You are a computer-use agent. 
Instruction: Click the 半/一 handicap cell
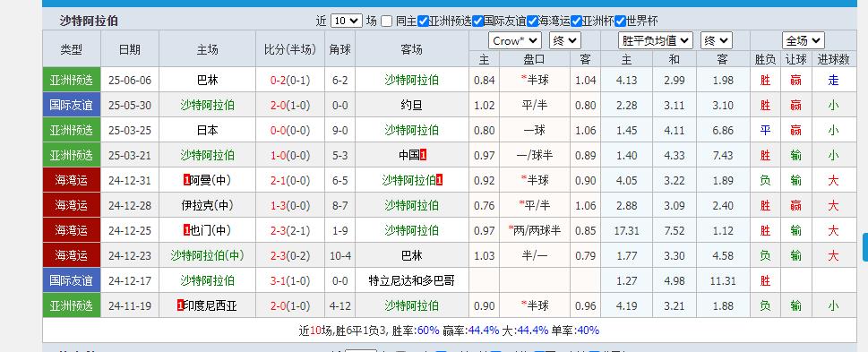point(534,255)
